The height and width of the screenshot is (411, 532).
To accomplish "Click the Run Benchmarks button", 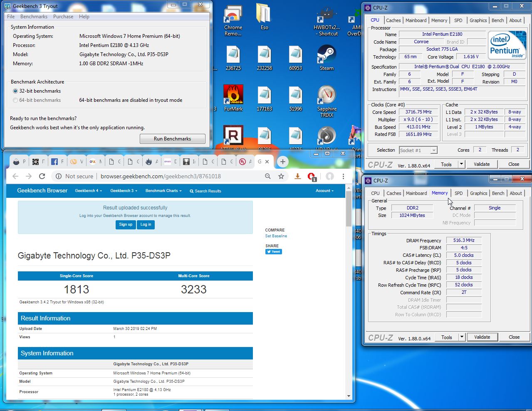I will (x=173, y=139).
